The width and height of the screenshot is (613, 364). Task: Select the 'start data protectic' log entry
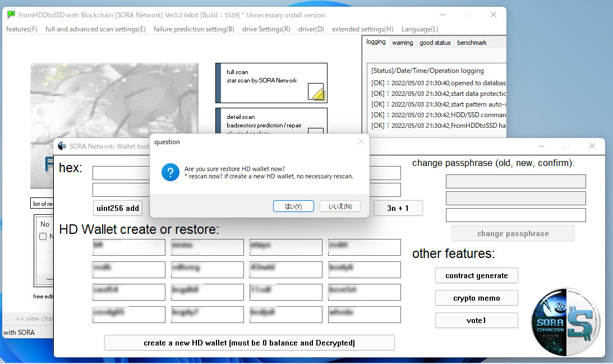click(x=439, y=94)
